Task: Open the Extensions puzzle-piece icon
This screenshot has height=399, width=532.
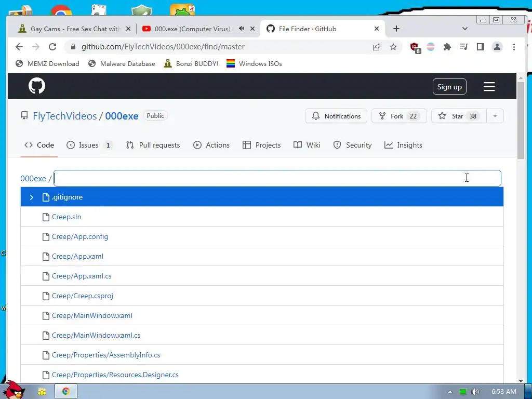Action: pos(447,47)
